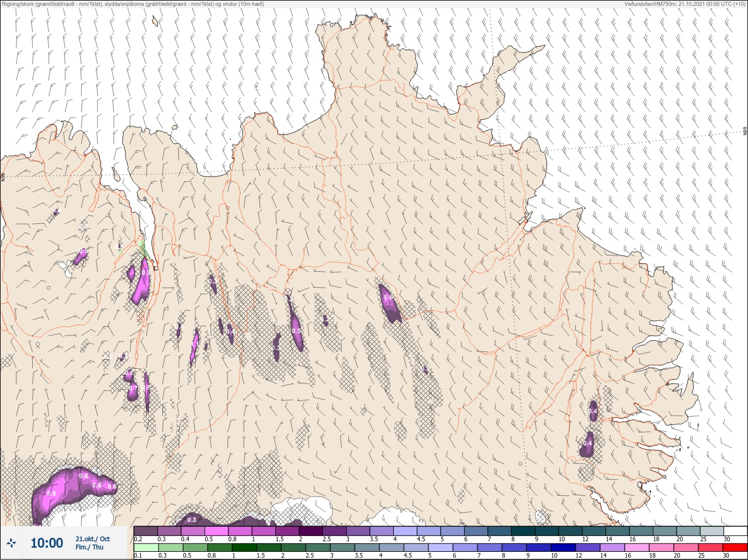This screenshot has width=748, height=560.
Task: Select the pale green lower swatch between 0.1 and 0.3
Action: pyautogui.click(x=146, y=548)
